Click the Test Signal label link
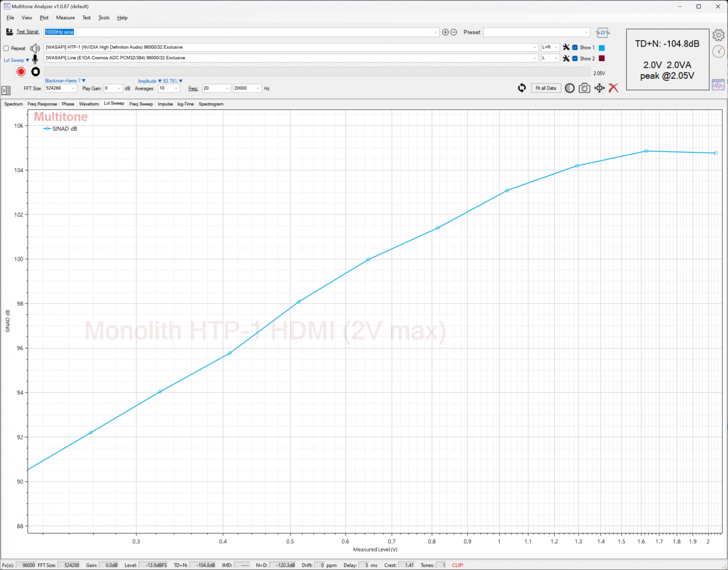 pos(28,32)
